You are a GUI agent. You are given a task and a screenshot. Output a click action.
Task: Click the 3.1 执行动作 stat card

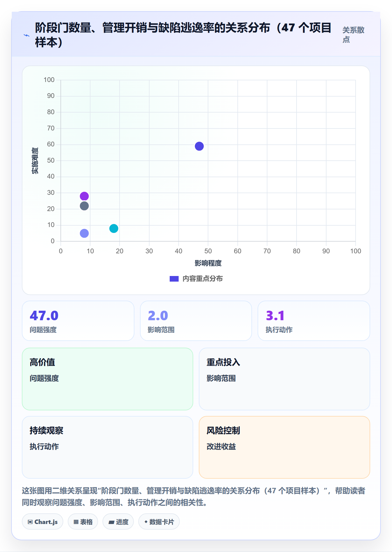point(314,321)
